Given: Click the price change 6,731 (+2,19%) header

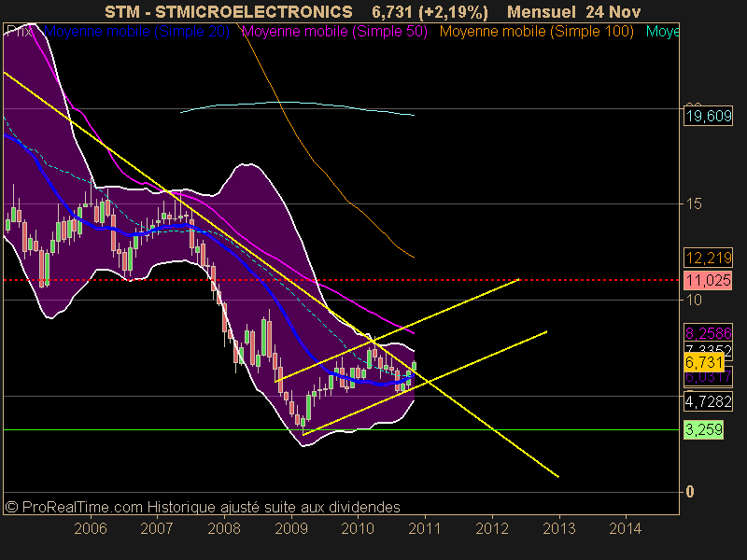Looking at the screenshot, I should pyautogui.click(x=430, y=11).
